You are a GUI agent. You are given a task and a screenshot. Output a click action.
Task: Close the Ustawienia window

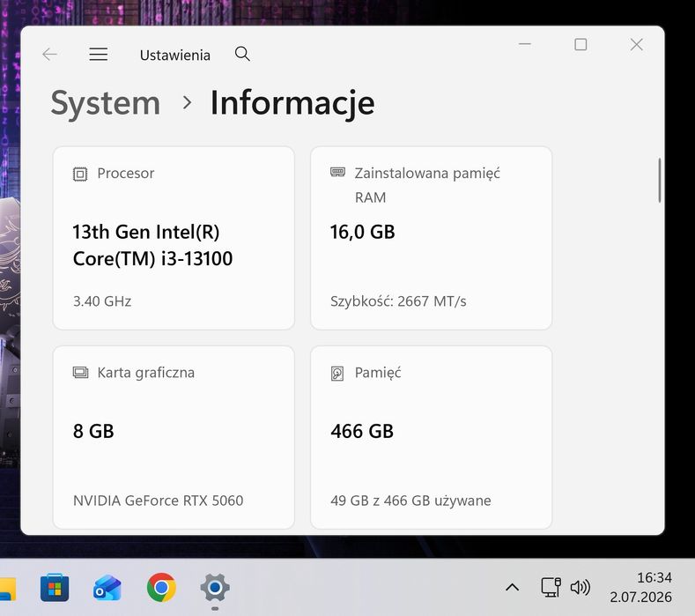637,44
